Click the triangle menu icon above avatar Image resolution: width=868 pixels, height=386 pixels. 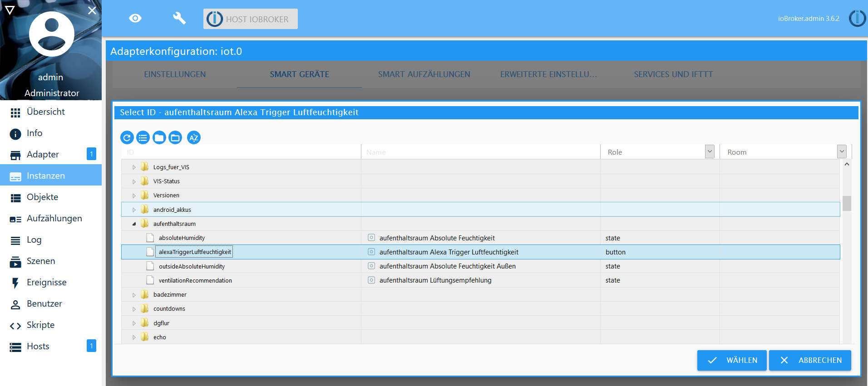point(10,10)
